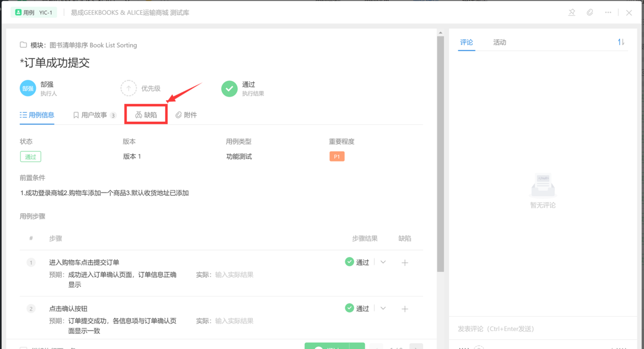Click the scrollbar up arrow
The width and height of the screenshot is (644, 349).
[441, 33]
